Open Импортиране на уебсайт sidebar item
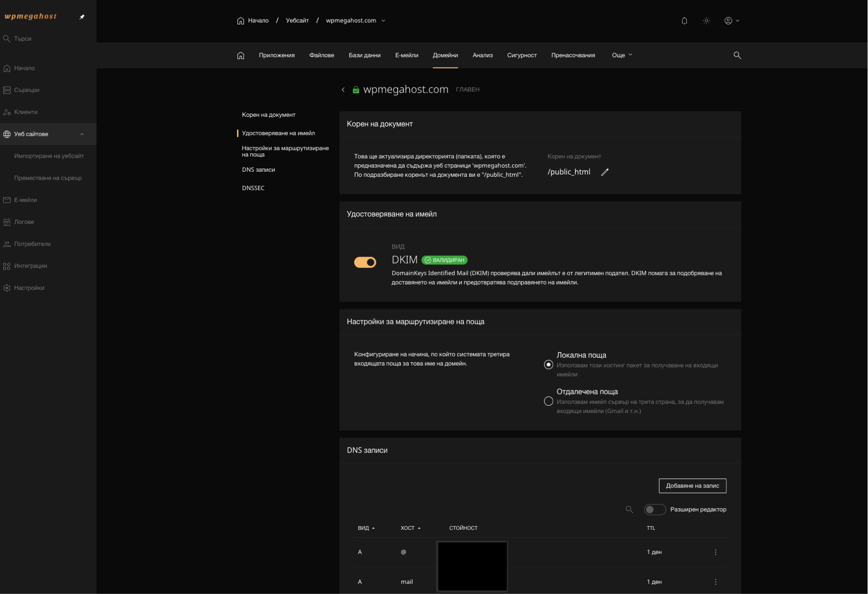Viewport: 868px width, 594px height. point(49,156)
